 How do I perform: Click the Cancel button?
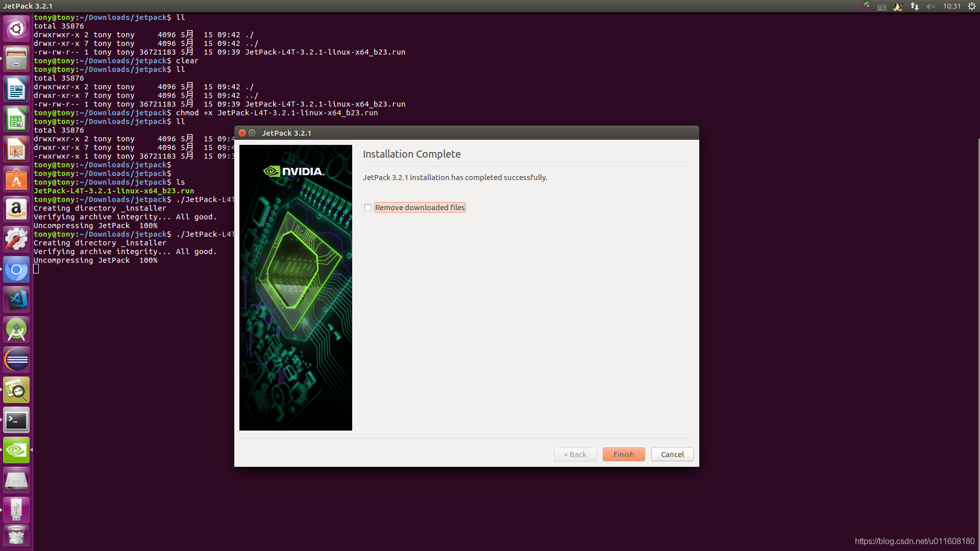(x=672, y=454)
